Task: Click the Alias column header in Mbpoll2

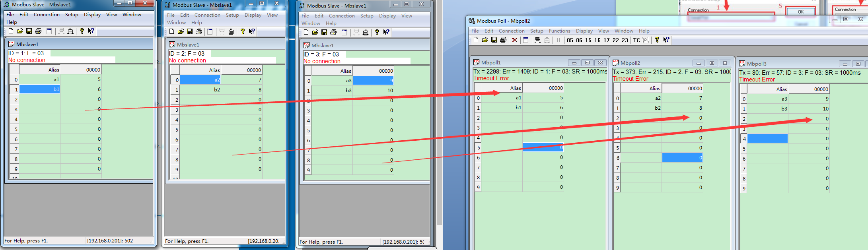Action: (x=641, y=88)
